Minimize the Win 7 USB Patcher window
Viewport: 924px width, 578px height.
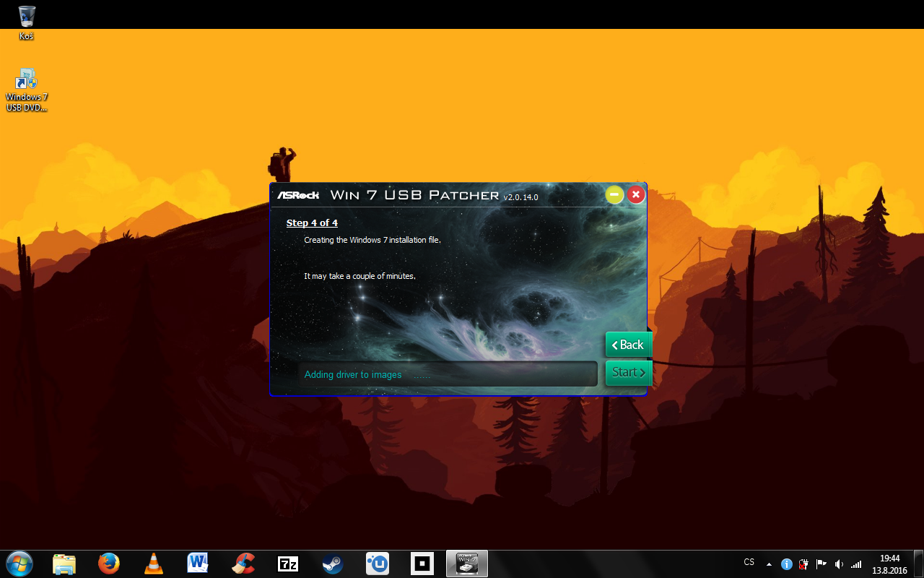614,194
